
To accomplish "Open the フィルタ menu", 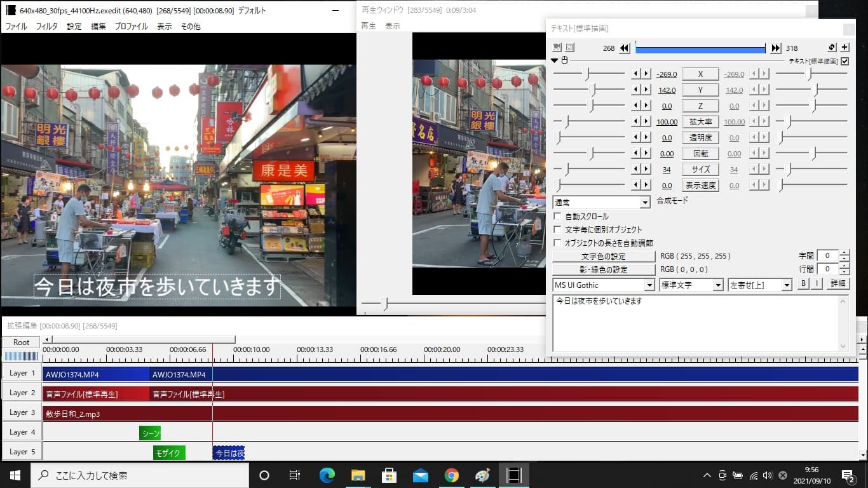I will click(x=46, y=27).
